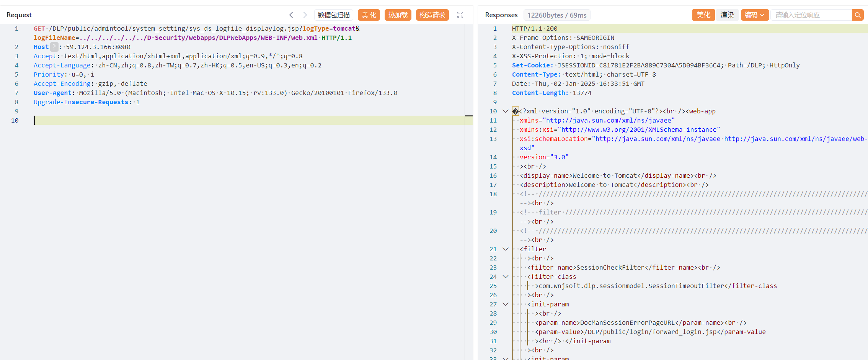
Task: Click the Host header name
Action: (x=41, y=47)
